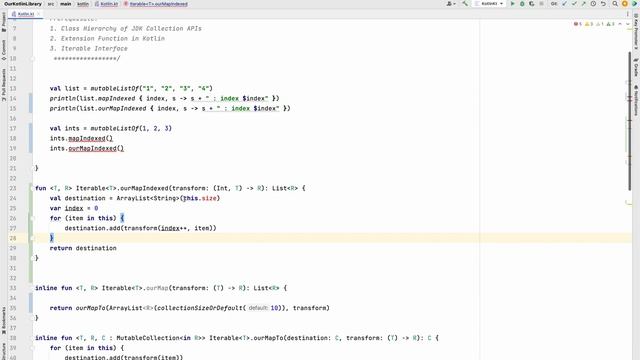Start debugging with the bug icon

(x=522, y=4)
